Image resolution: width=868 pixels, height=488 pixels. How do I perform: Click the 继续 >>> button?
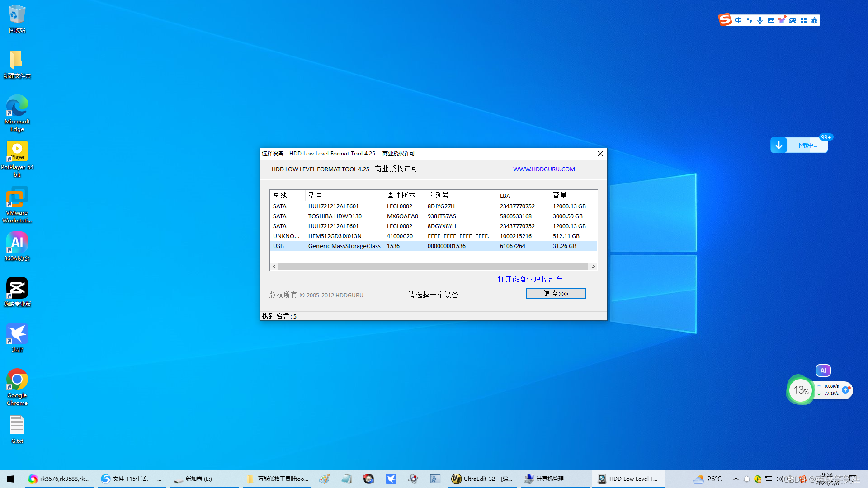[x=555, y=294]
